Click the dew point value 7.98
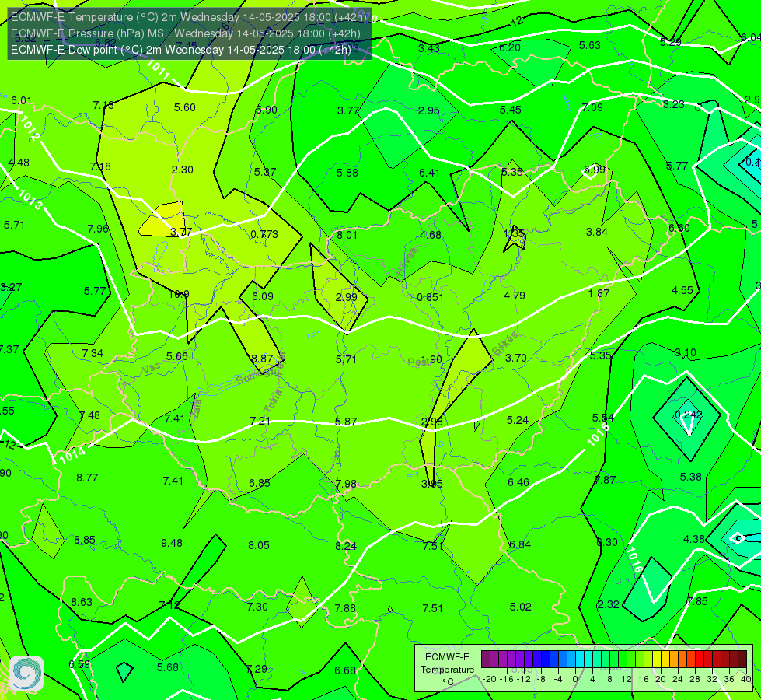The width and height of the screenshot is (761, 700). pos(346,484)
